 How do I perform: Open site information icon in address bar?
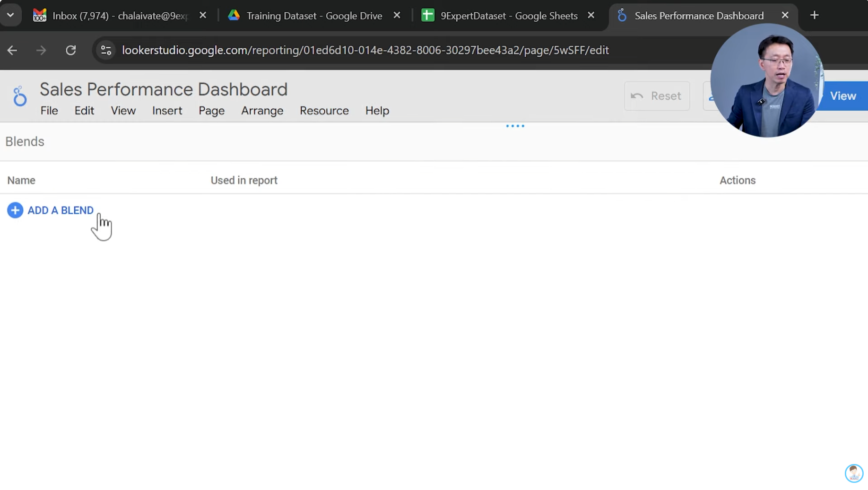tap(106, 50)
